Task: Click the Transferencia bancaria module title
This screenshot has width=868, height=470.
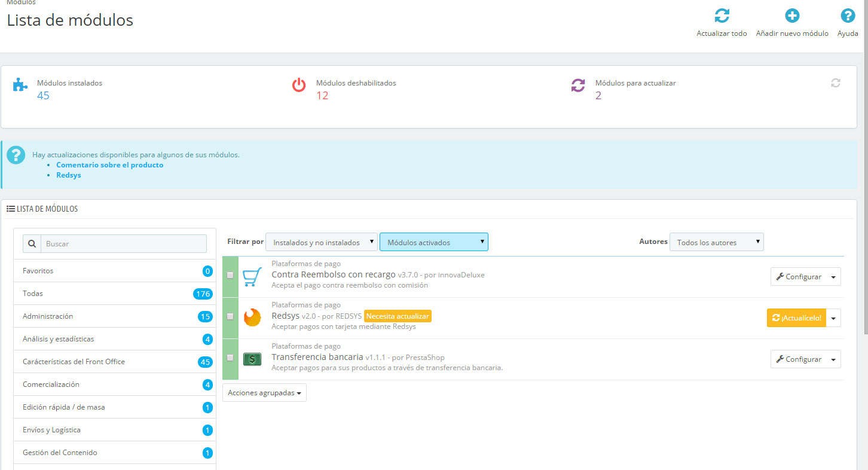Action: tap(317, 357)
